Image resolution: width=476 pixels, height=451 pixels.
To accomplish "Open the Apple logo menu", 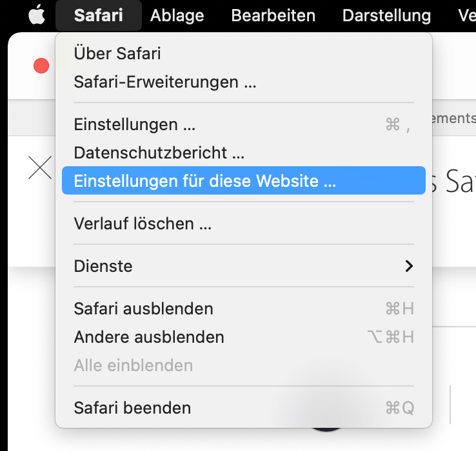I will click(x=35, y=15).
